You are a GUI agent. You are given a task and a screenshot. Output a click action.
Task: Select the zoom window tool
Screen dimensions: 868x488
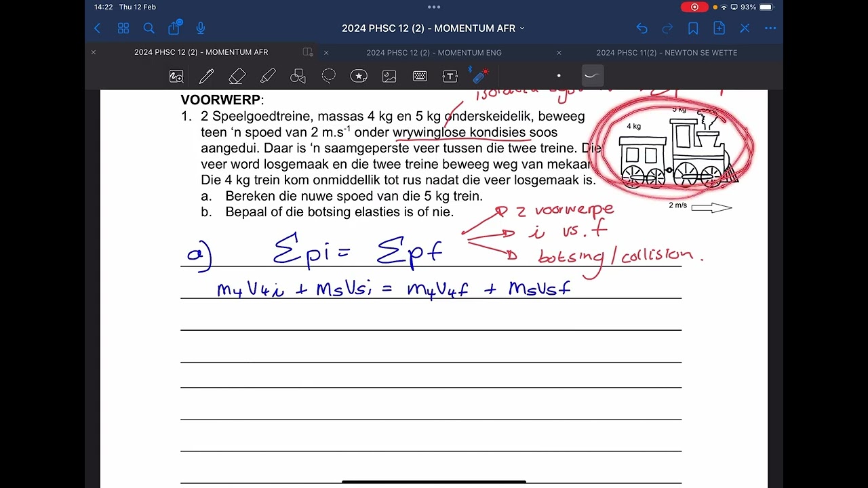pos(176,77)
